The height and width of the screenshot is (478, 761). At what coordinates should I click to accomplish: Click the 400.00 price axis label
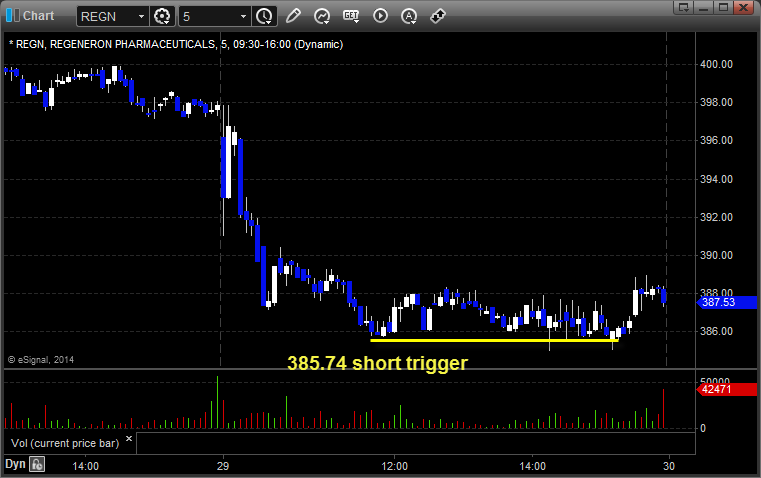point(716,64)
